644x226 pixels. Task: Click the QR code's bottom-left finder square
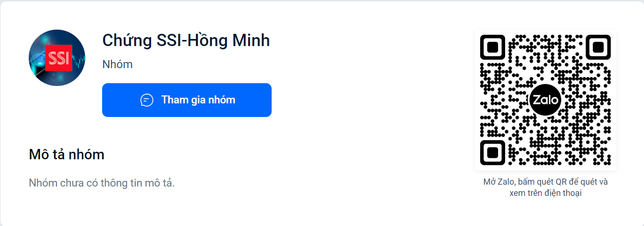click(x=492, y=153)
